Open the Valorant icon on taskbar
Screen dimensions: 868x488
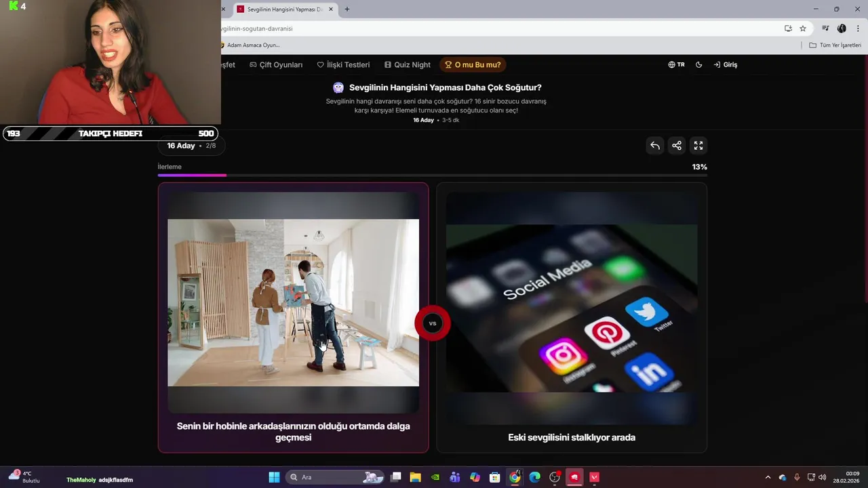click(595, 477)
